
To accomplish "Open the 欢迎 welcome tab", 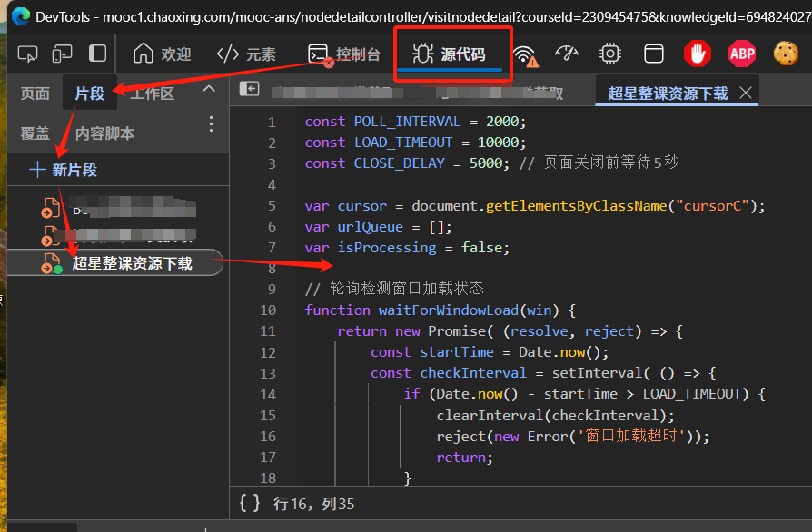I will (162, 54).
